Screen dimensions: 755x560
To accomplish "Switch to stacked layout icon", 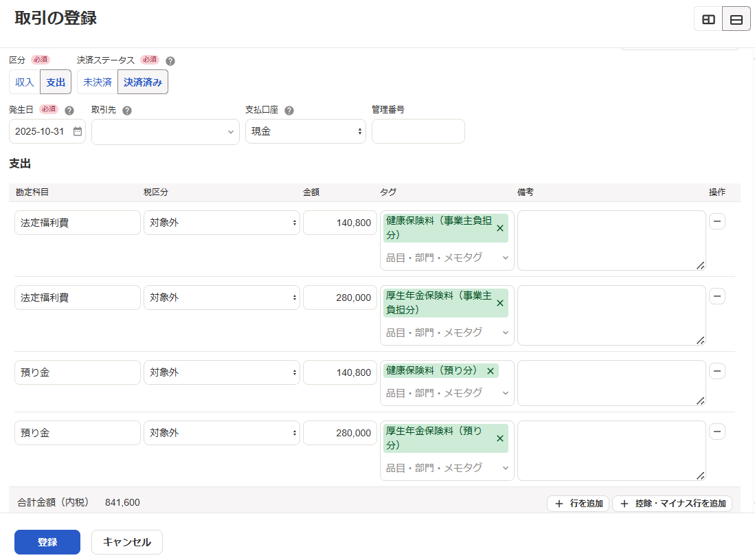I will coord(736,19).
